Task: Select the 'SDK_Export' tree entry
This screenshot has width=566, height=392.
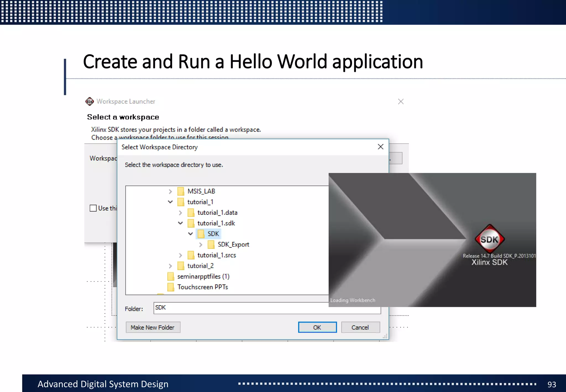Action: pyautogui.click(x=233, y=245)
